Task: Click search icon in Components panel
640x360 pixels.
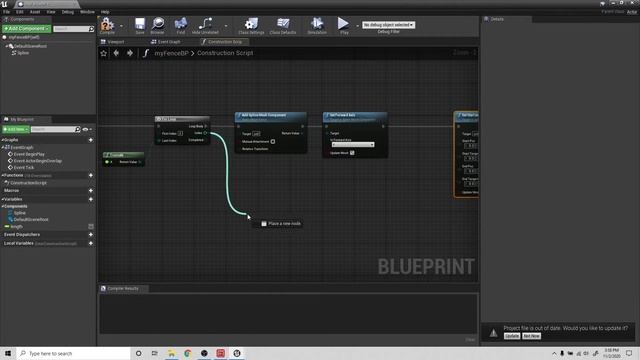Action: click(x=91, y=29)
